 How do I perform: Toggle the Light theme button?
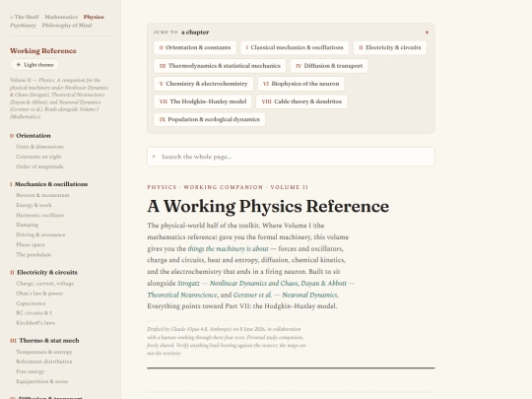[34, 65]
